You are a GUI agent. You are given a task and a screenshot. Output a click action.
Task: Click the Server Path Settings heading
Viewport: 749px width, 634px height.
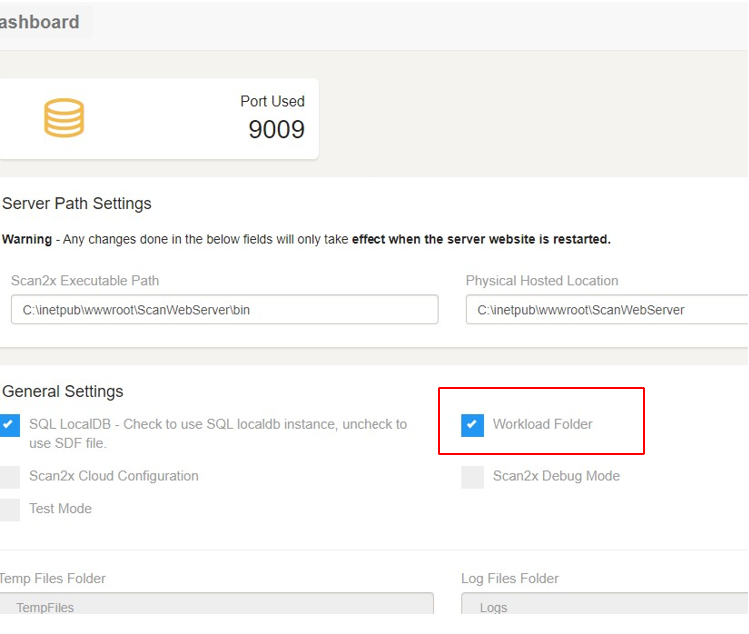pyautogui.click(x=77, y=204)
